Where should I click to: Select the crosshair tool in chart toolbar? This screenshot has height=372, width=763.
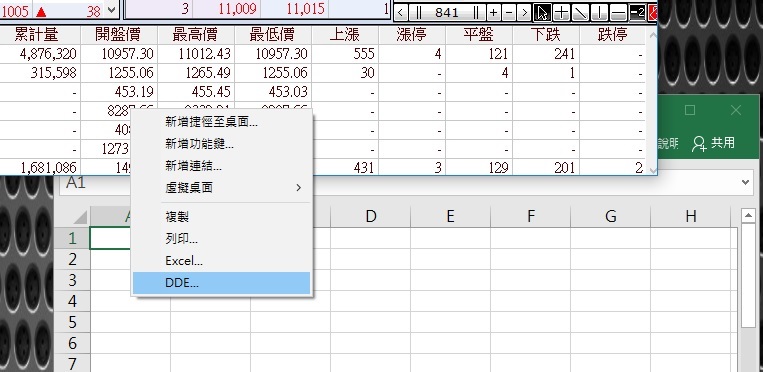point(561,12)
